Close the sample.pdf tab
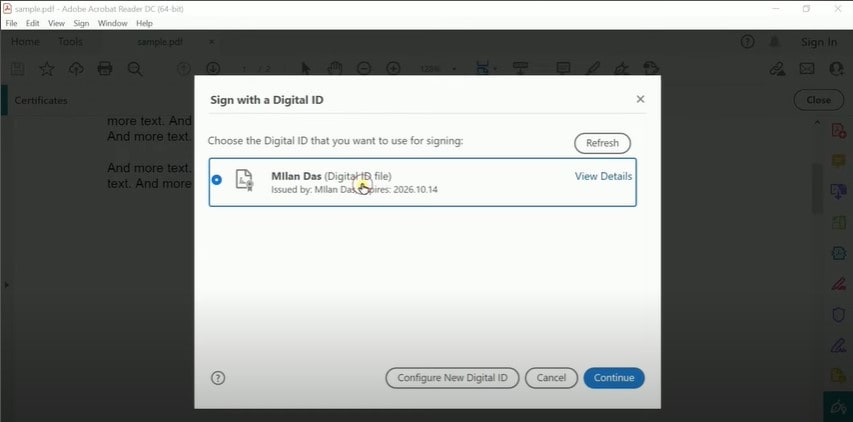853x422 pixels. click(x=212, y=42)
